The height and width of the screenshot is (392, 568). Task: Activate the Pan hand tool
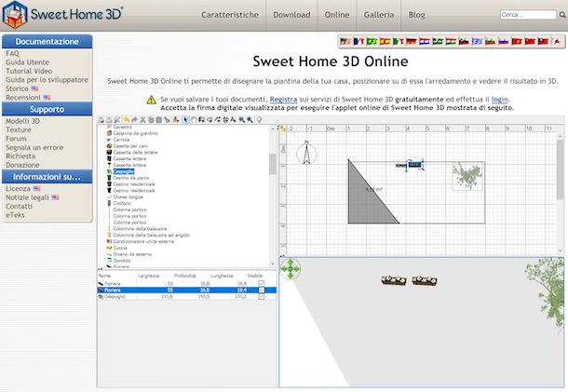(x=194, y=119)
